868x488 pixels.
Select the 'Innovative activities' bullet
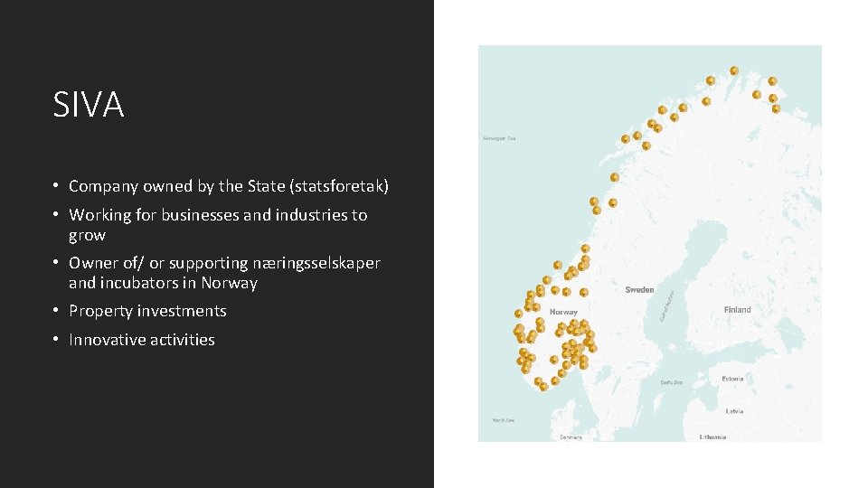pos(142,340)
